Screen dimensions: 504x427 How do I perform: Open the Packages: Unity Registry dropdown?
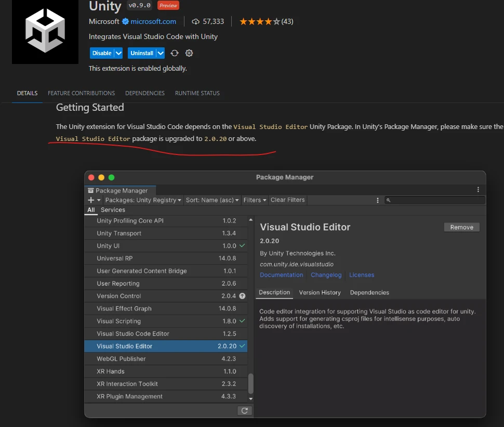(143, 200)
